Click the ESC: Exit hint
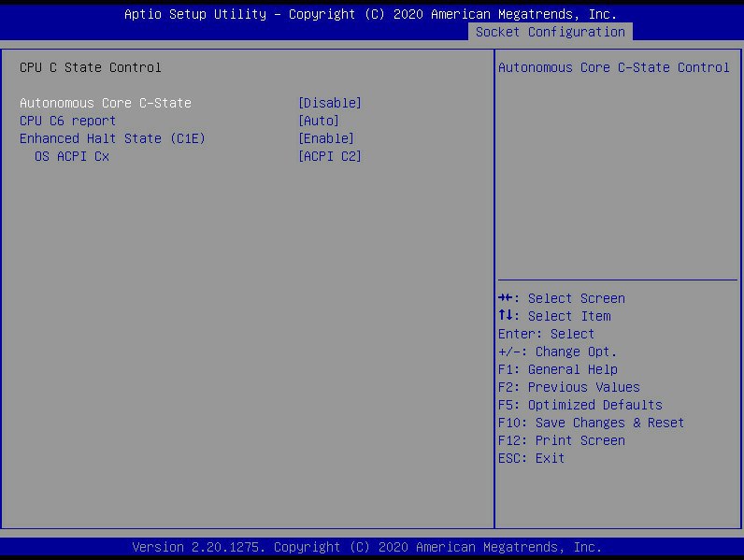This screenshot has width=744, height=560. pos(532,458)
